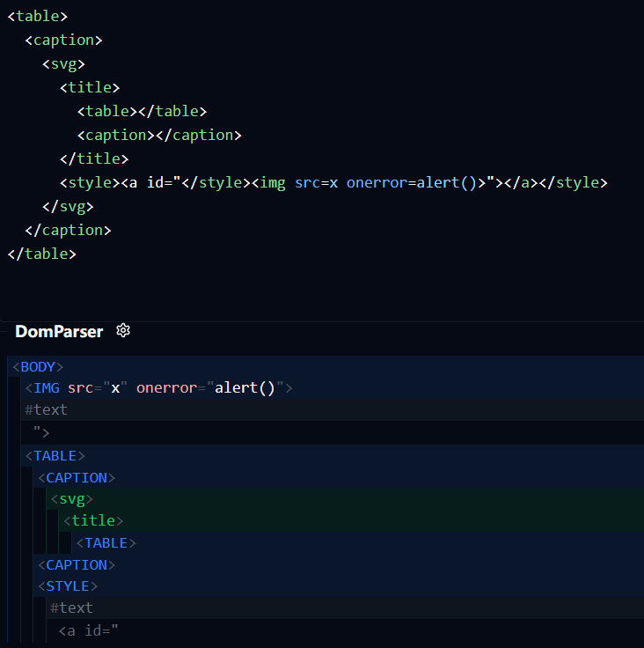Click the <style> code line with img payload
Viewport: 644px width, 648px height.
pos(333,182)
